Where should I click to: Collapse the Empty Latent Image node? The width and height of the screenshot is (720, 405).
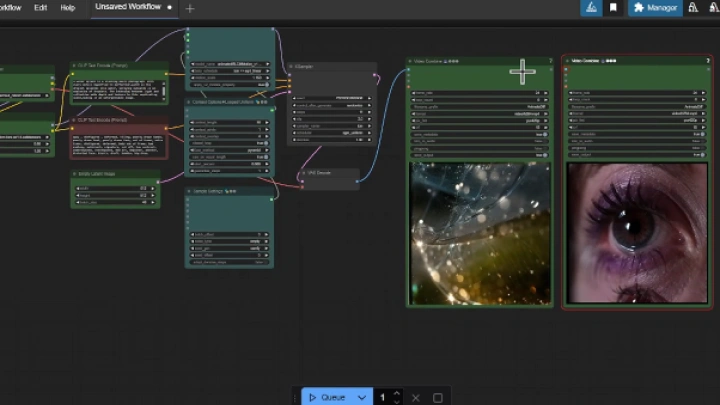[x=74, y=174]
